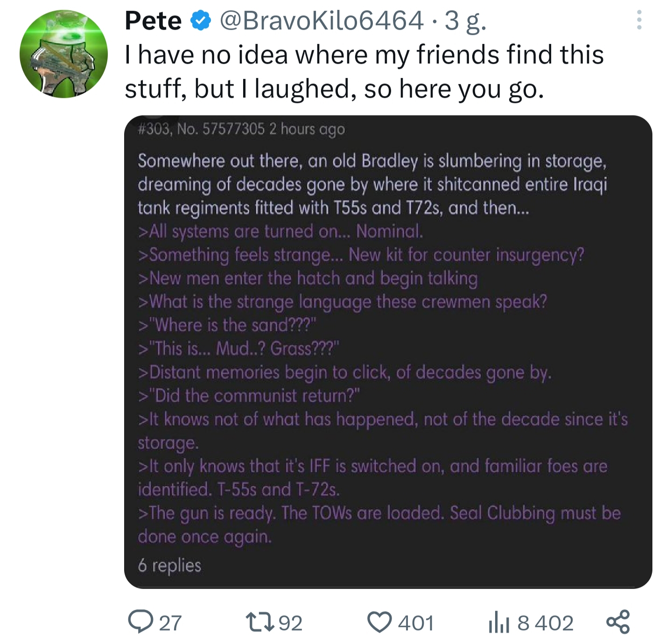Viewport: 672px width, 642px height.
Task: Click the '6 replies' text in image
Action: point(169,565)
